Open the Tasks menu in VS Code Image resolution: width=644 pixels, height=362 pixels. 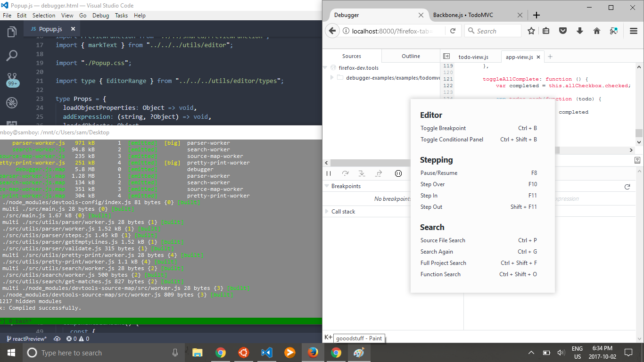(x=121, y=15)
